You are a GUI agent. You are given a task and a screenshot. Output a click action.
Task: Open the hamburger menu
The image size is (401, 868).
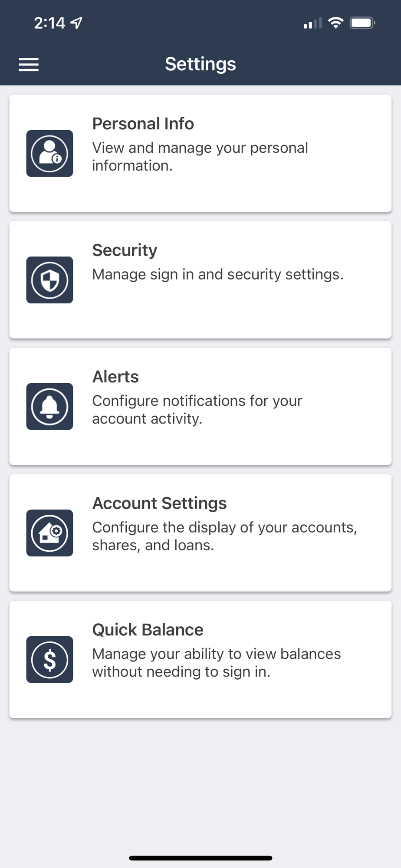[x=29, y=65]
